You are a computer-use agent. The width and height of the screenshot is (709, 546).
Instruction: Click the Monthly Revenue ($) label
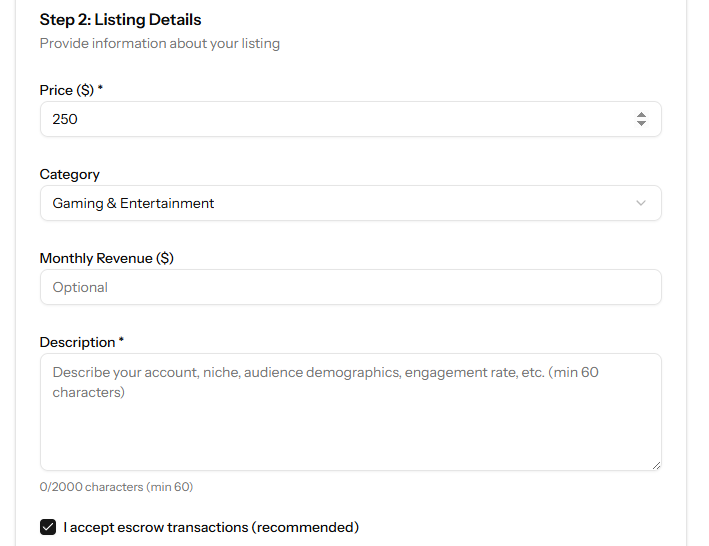pos(107,259)
